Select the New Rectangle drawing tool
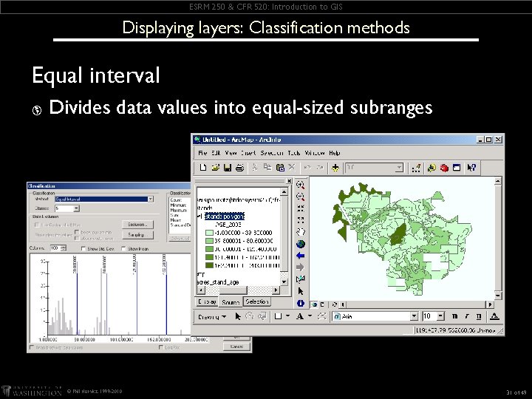This screenshot has width=532, height=399. (x=278, y=316)
